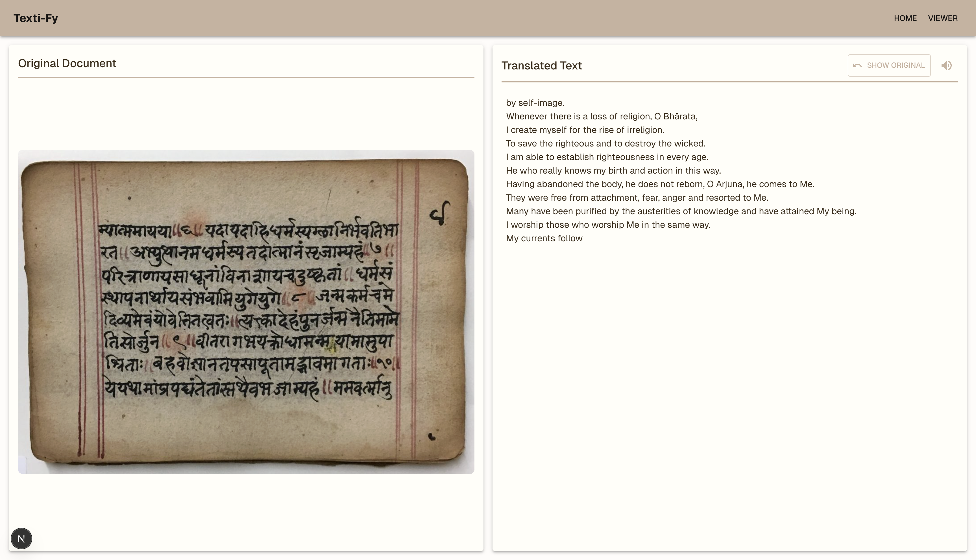This screenshot has height=560, width=976.
Task: Click the "My currents follow" line
Action: [544, 239]
